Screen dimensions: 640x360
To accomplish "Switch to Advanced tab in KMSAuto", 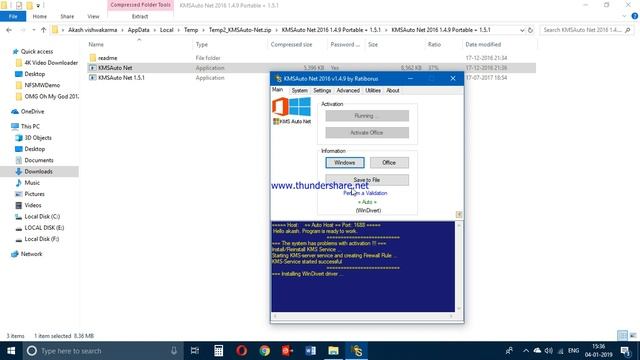I will point(348,90).
